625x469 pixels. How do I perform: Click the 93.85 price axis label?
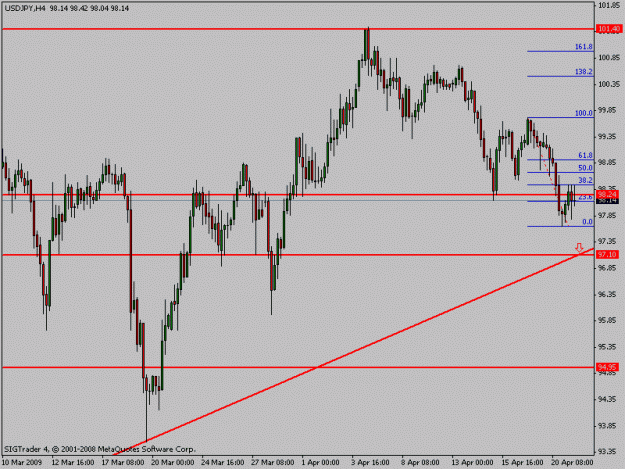click(x=608, y=426)
